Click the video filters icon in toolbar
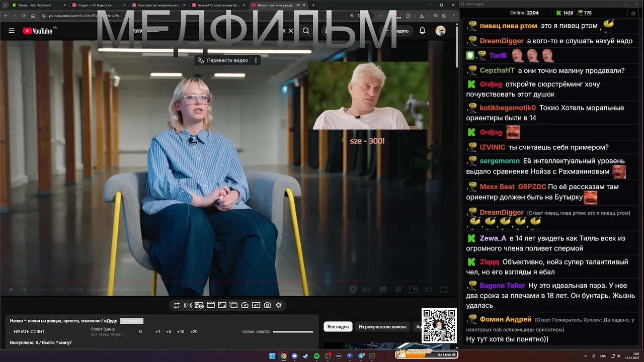The image size is (644, 362). pos(256,305)
